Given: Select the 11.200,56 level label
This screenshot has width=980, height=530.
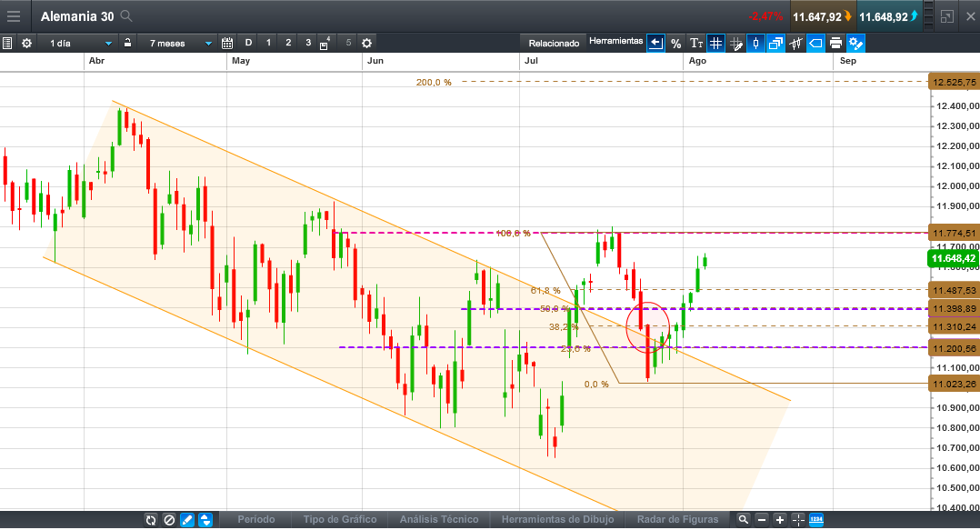Looking at the screenshot, I should coord(954,348).
